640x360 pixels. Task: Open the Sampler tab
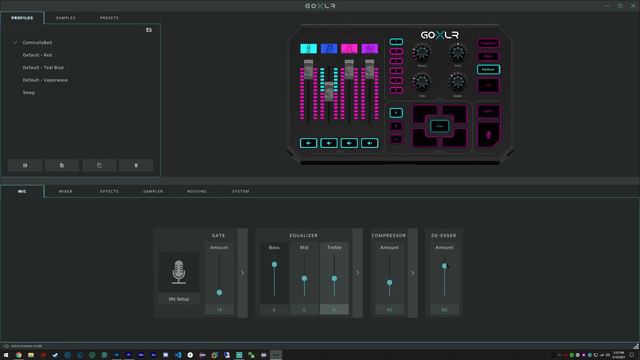(x=153, y=191)
